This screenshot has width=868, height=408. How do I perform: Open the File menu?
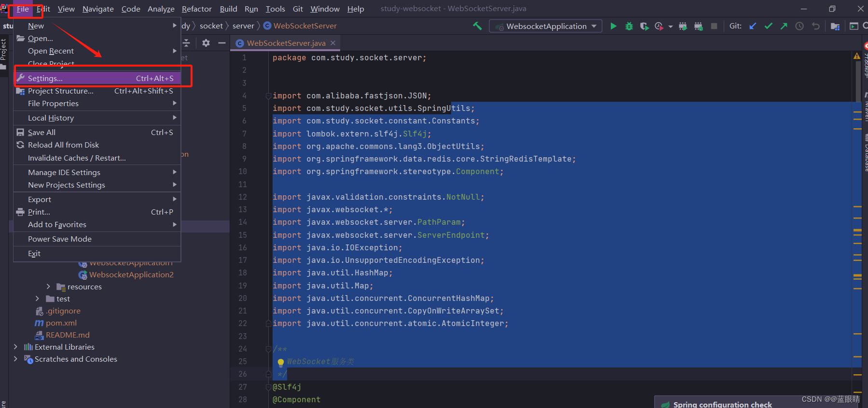pyautogui.click(x=23, y=9)
